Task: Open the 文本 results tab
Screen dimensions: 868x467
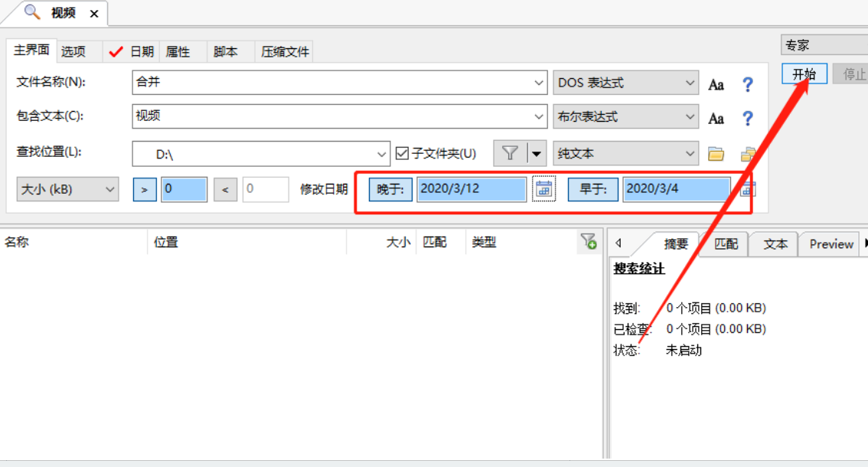Action: 775,243
